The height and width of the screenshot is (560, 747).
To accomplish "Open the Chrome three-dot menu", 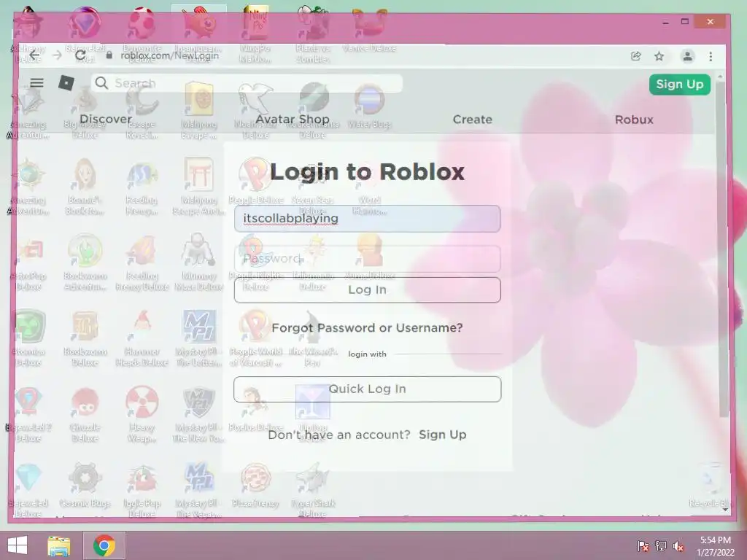I will point(711,56).
